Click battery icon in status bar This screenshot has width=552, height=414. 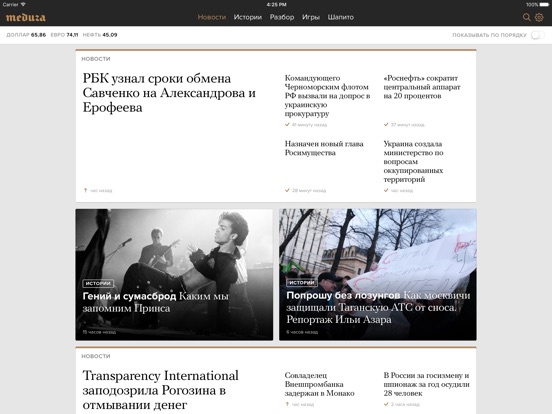544,5
